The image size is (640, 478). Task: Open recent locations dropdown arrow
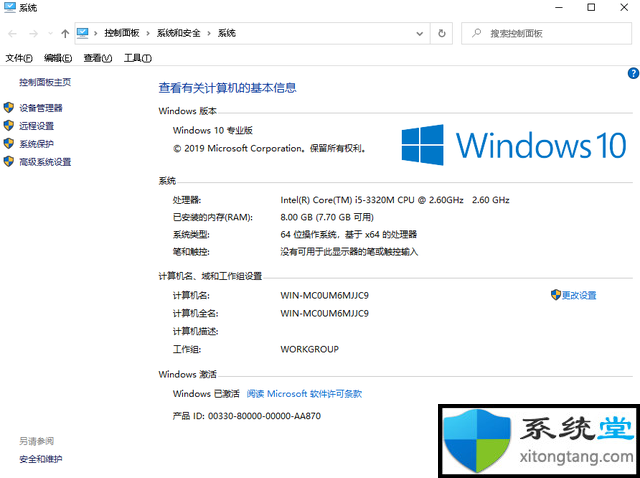50,33
